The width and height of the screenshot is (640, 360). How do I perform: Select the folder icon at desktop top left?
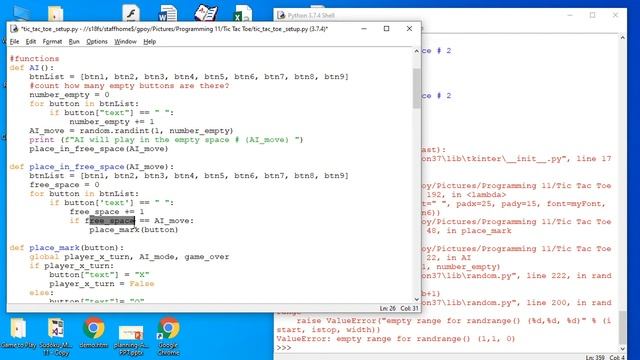point(56,13)
